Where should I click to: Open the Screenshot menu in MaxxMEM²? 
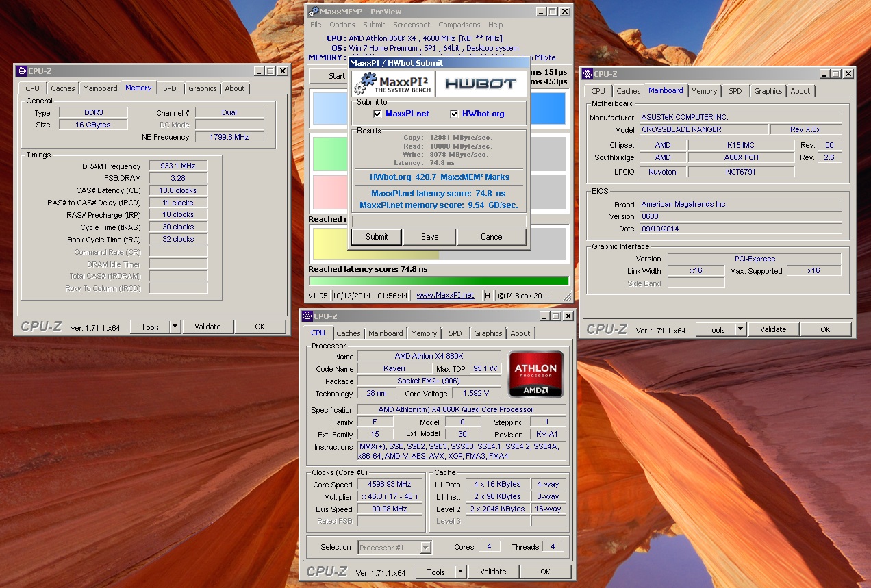412,25
